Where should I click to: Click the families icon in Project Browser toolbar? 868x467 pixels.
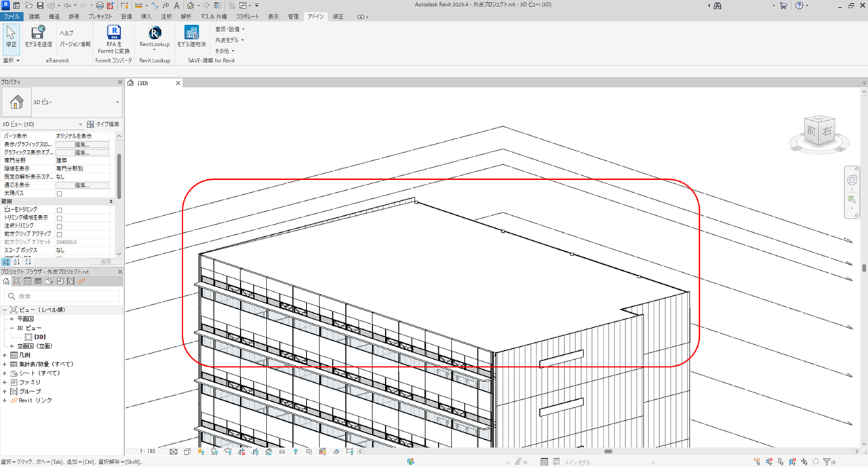[x=60, y=280]
